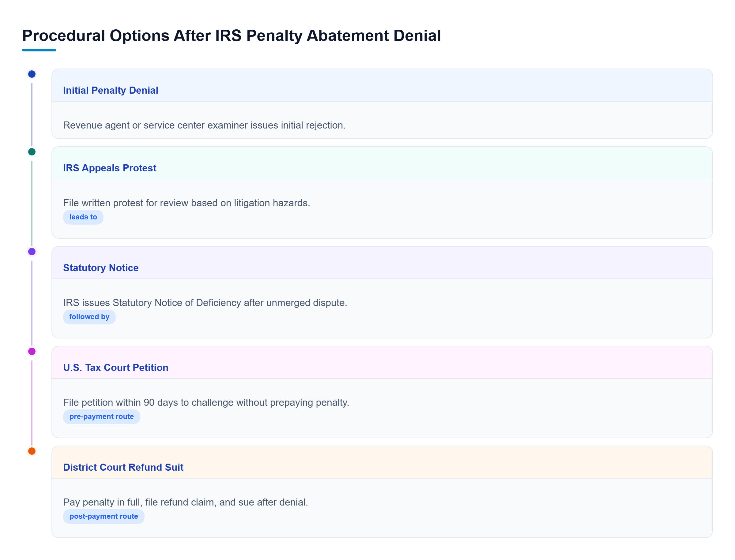
Task: Click the page title 'Procedural Options After IRS Penalty Abatement Denial'
Action: [232, 36]
